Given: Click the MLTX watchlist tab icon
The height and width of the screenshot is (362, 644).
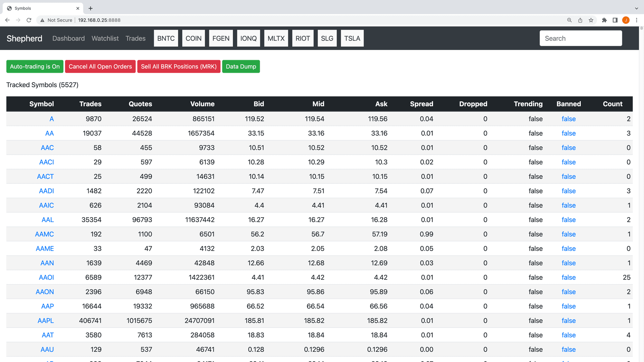Looking at the screenshot, I should (275, 39).
